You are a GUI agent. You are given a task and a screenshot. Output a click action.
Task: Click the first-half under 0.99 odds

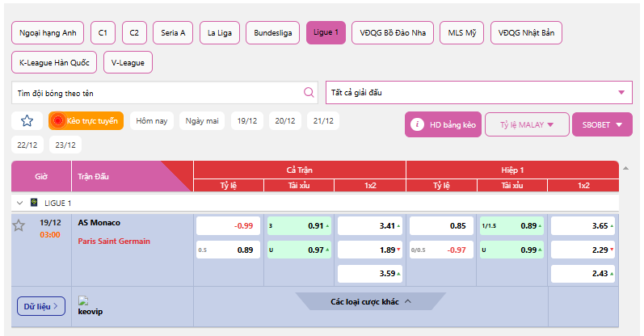pyautogui.click(x=511, y=250)
